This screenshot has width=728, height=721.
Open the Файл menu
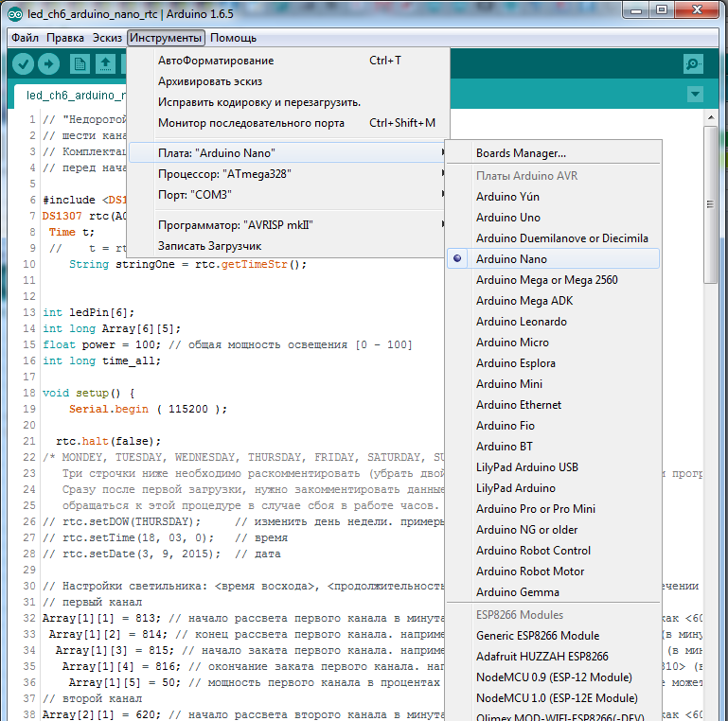pos(26,38)
